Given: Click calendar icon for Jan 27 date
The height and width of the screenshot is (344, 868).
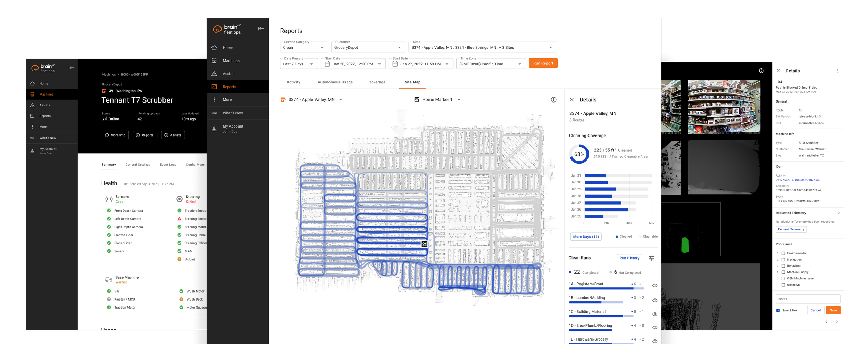Looking at the screenshot, I should pos(395,64).
